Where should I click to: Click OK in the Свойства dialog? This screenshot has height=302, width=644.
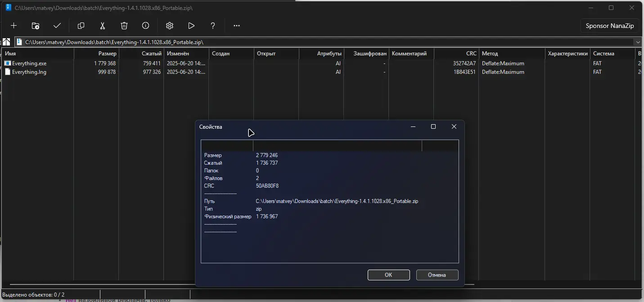[388, 275]
